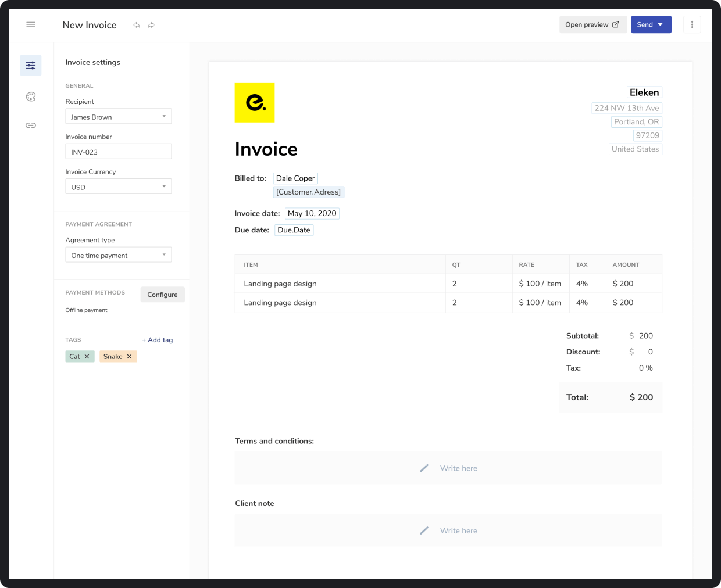721x588 pixels.
Task: Click the RATE column header
Action: pyautogui.click(x=527, y=265)
